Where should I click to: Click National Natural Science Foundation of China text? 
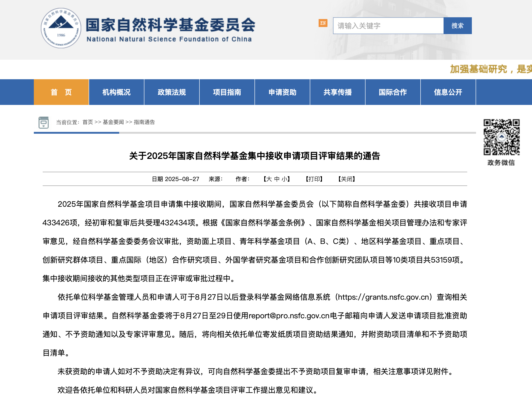click(x=169, y=39)
